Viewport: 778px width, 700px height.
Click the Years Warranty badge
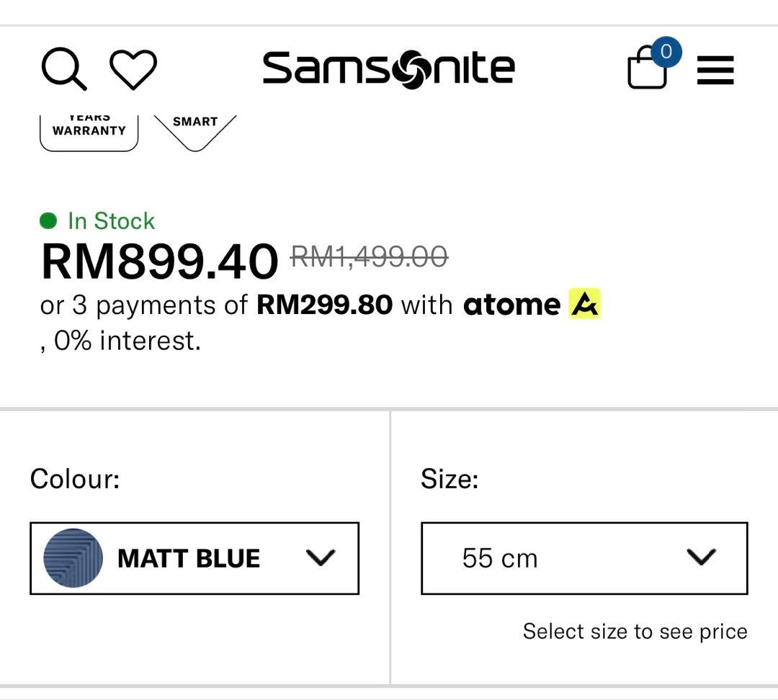[89, 132]
